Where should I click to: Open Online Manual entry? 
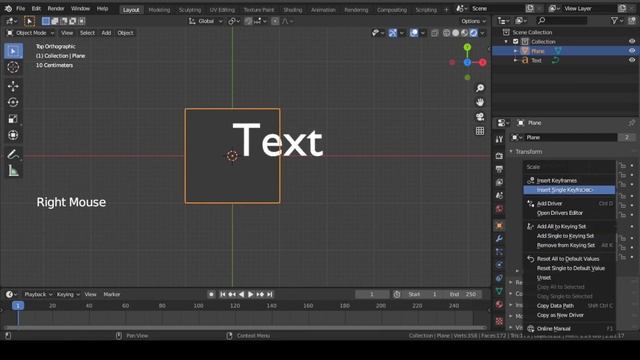(569, 329)
